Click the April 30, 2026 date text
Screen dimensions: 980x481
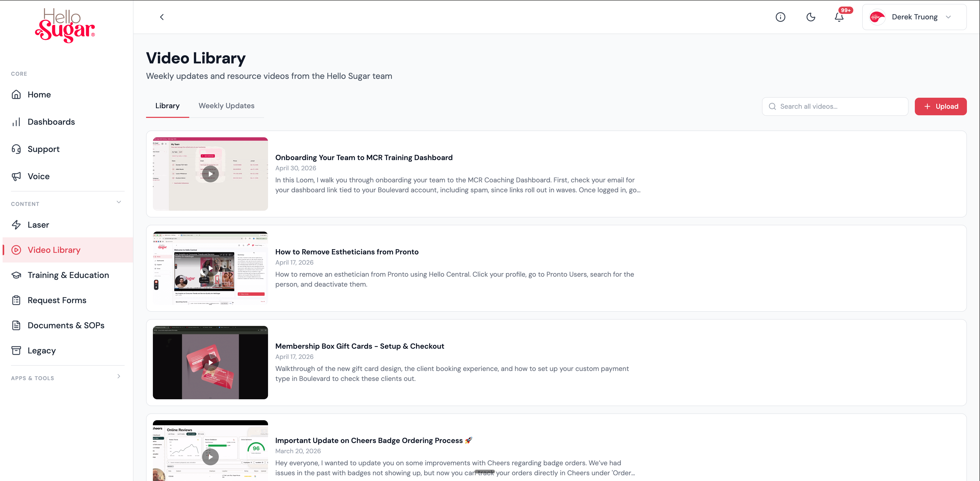(x=296, y=168)
